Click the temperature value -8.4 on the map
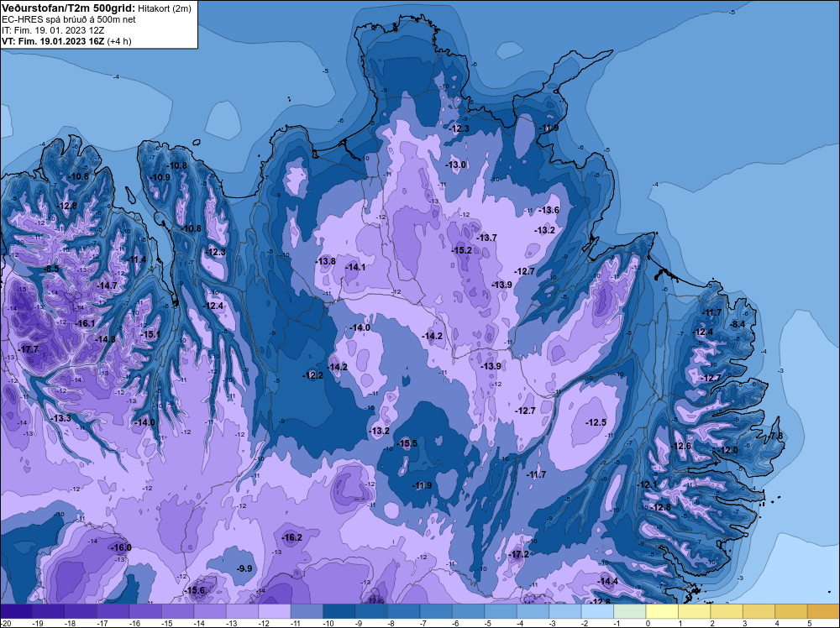This screenshot has height=628, width=840. click(x=738, y=324)
